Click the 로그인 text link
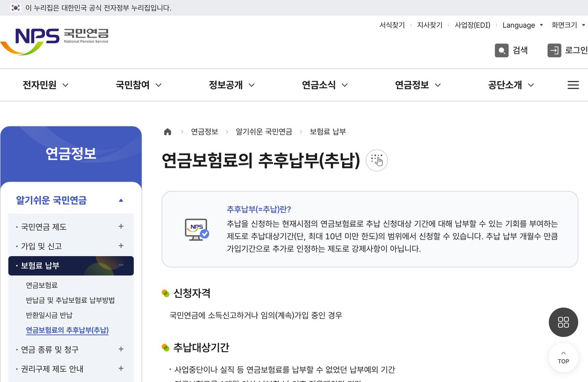The height and width of the screenshot is (382, 588). click(576, 50)
